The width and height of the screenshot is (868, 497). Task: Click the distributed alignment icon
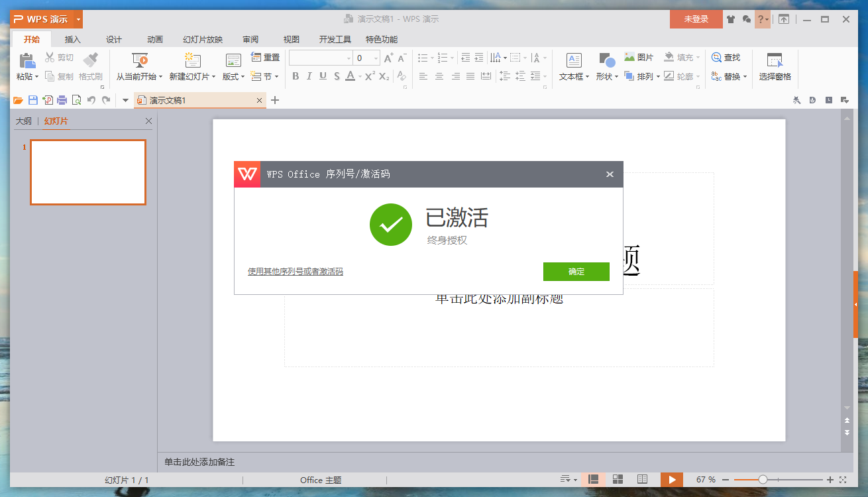tap(486, 76)
